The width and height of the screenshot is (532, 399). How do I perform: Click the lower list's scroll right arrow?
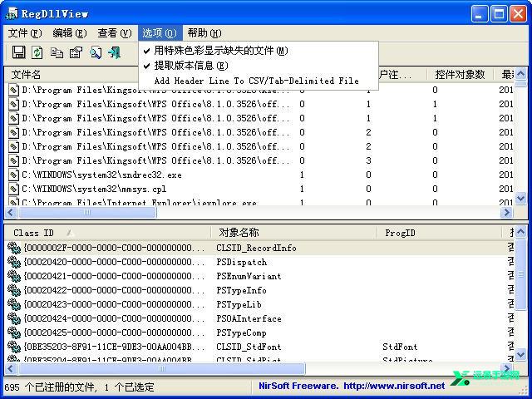click(507, 368)
